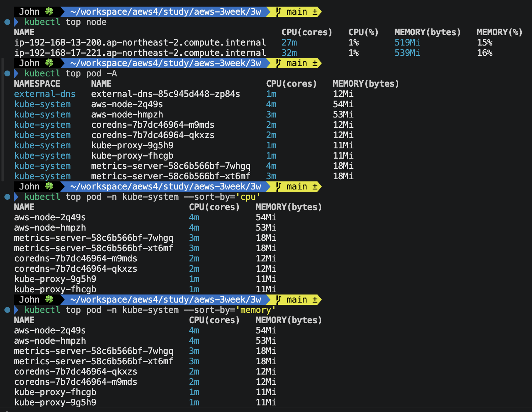This screenshot has height=412, width=532.
Task: Click the 32m CPU value
Action: [x=289, y=53]
